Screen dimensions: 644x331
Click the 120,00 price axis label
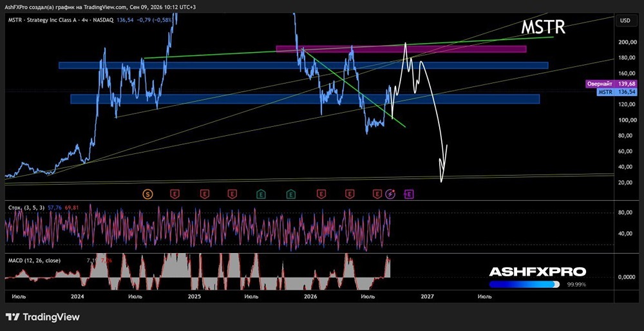[x=627, y=105]
